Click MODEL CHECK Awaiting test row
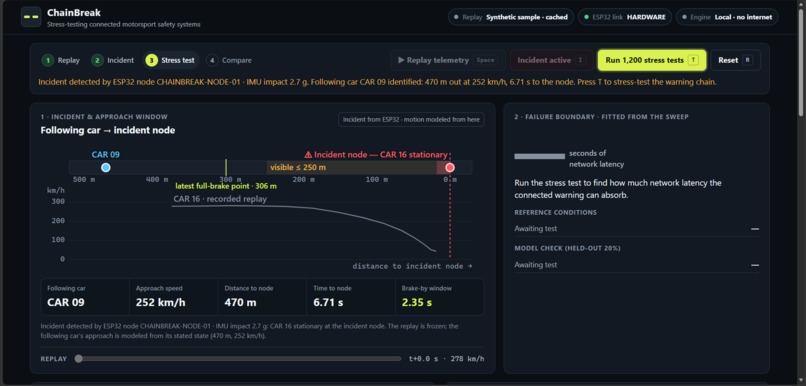Image resolution: width=806 pixels, height=386 pixels. 636,265
